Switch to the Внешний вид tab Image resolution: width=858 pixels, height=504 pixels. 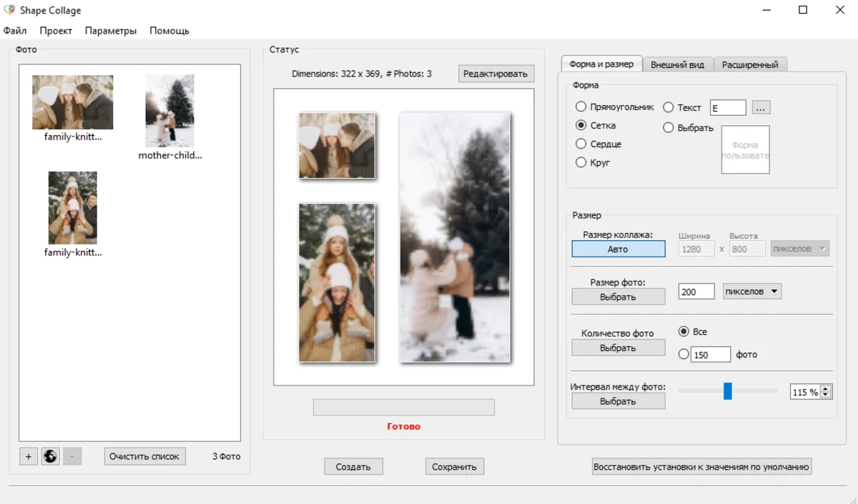[x=677, y=64]
